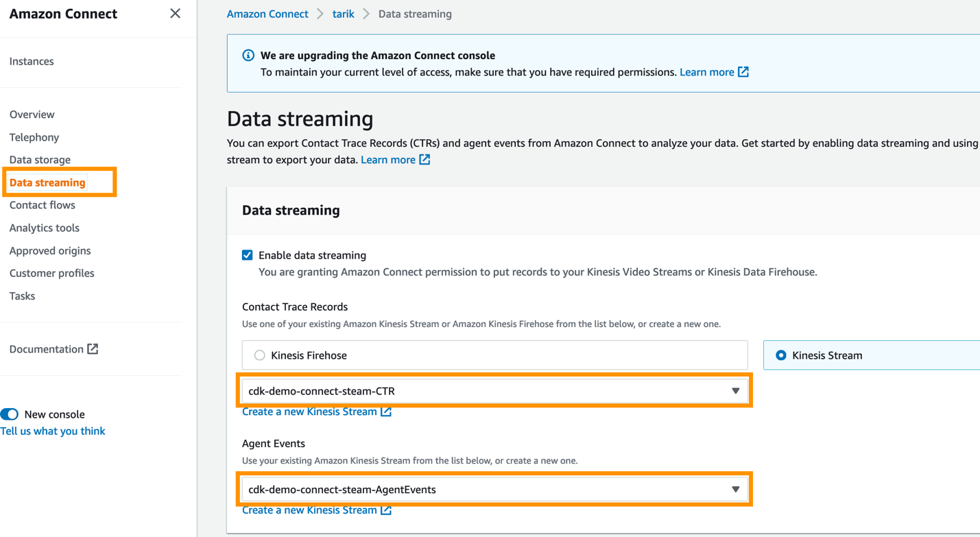Screen dimensions: 980x537
Task: Uncheck Enable data streaming checkbox
Action: [248, 255]
